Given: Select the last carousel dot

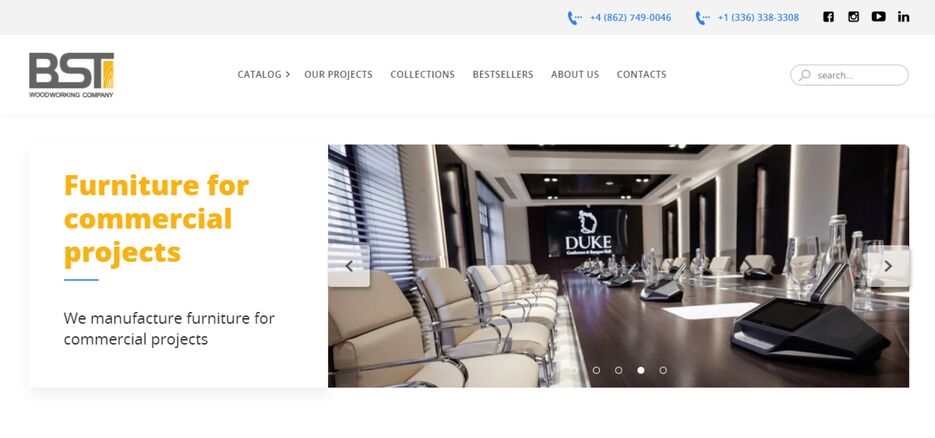Looking at the screenshot, I should click(663, 370).
